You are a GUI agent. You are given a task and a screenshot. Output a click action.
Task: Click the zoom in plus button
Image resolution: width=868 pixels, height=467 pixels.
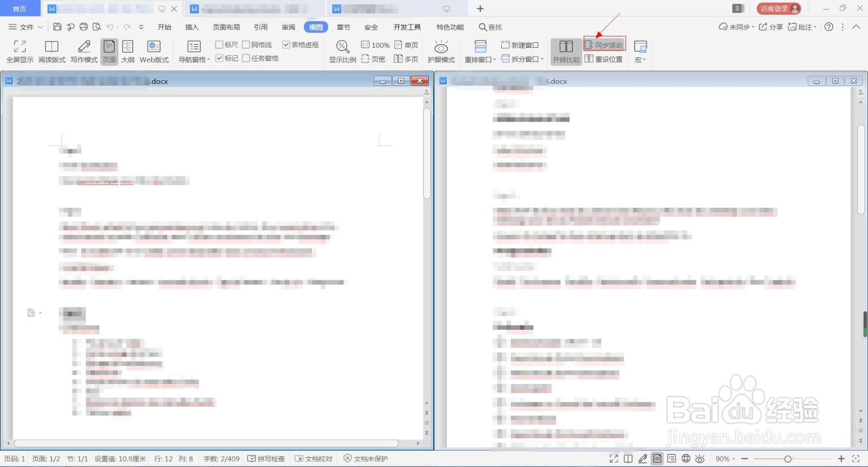[841, 459]
